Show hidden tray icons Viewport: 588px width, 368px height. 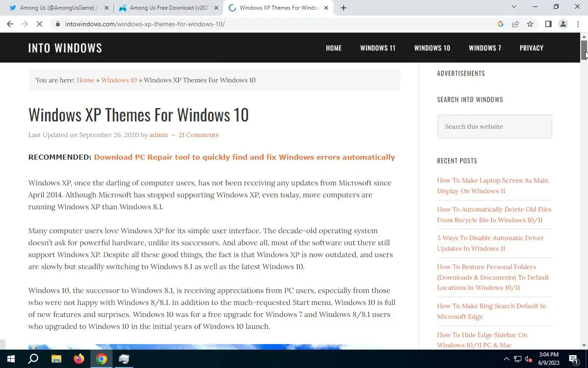tap(506, 359)
